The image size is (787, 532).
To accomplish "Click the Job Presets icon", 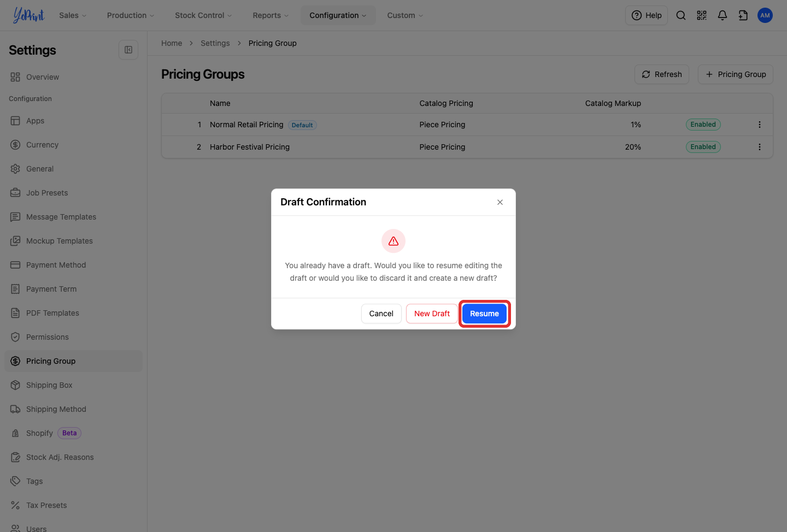I will click(x=15, y=193).
